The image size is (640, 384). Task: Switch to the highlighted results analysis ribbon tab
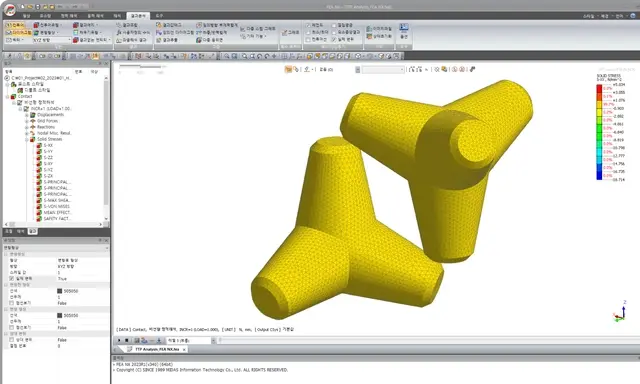pos(138,16)
